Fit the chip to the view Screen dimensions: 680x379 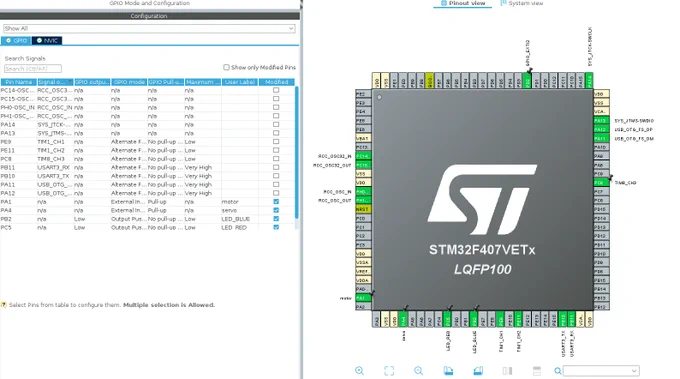389,371
